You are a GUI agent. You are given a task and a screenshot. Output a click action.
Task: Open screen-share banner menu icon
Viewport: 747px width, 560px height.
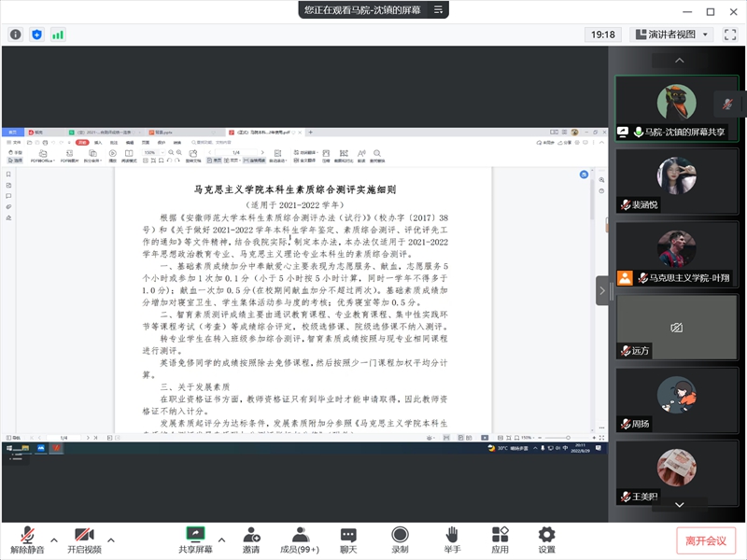[438, 9]
